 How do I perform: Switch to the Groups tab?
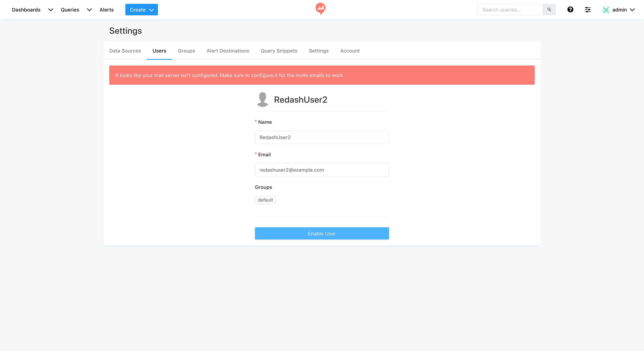coord(186,51)
